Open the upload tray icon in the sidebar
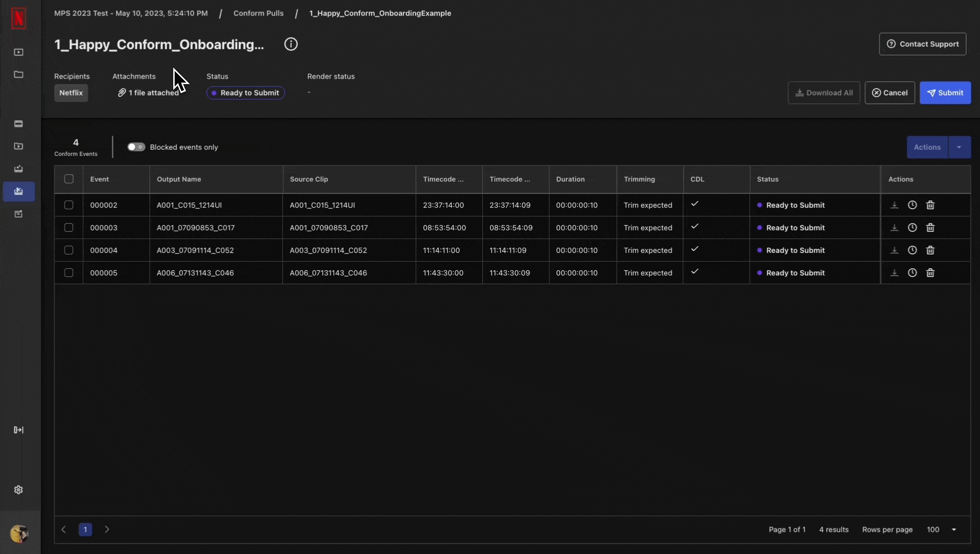The width and height of the screenshot is (980, 554). (18, 169)
